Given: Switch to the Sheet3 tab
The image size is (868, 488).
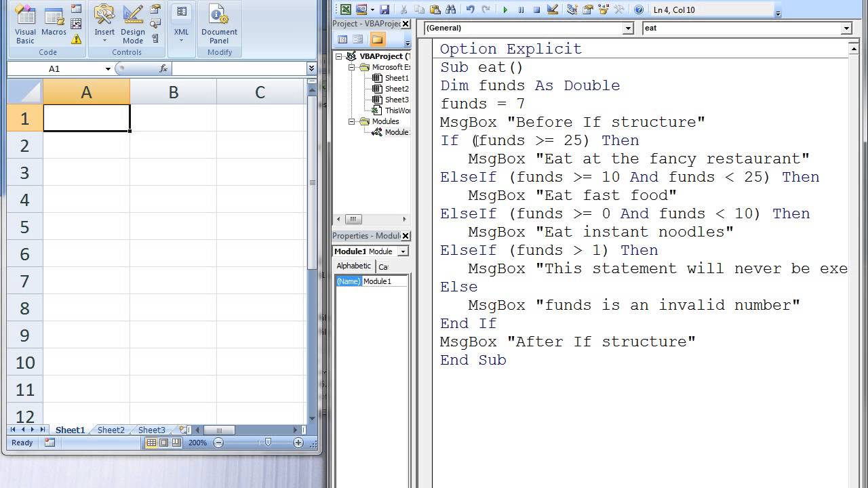Looking at the screenshot, I should [x=151, y=430].
